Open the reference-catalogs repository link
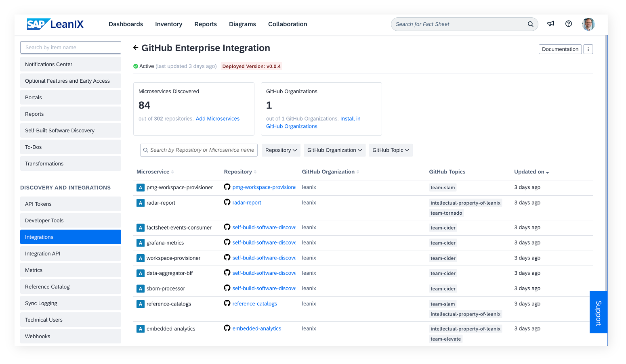626x364 pixels. click(x=255, y=304)
